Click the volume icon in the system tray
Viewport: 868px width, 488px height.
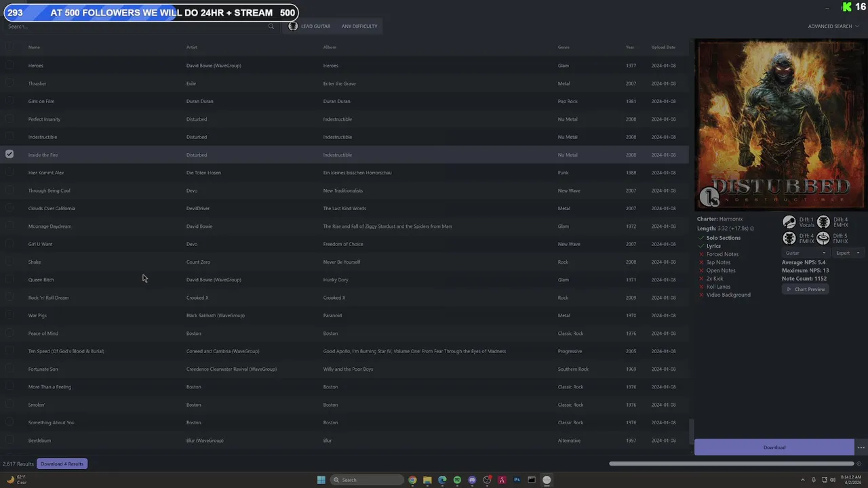click(x=833, y=480)
